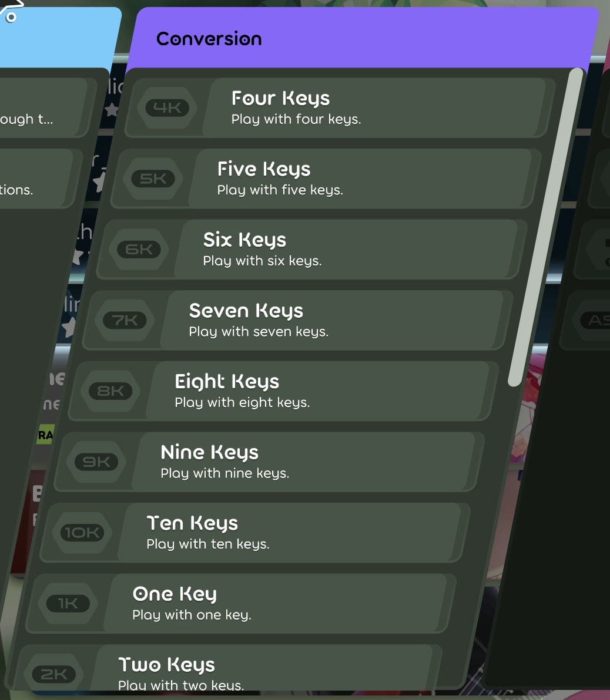
Task: Select the 6K Six Keys badge icon
Action: point(139,250)
